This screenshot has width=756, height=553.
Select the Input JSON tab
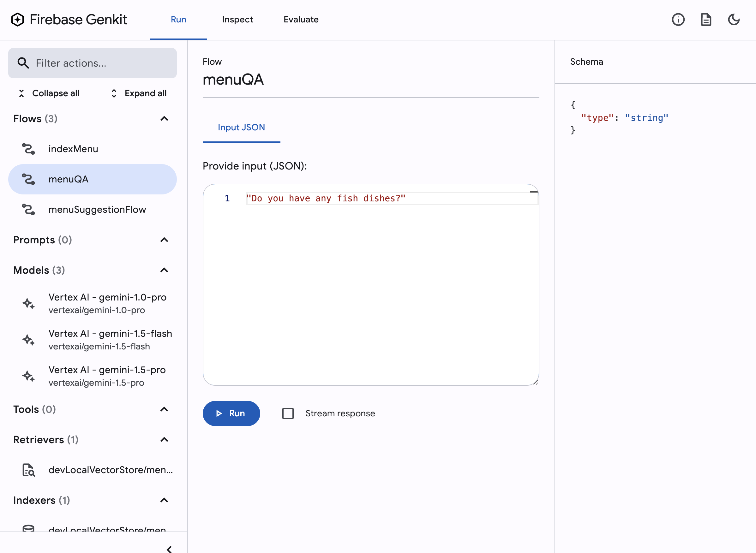tap(241, 128)
